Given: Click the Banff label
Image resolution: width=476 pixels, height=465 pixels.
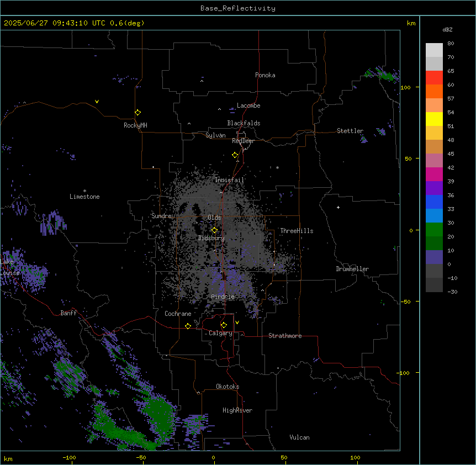Looking at the screenshot, I should 68,313.
